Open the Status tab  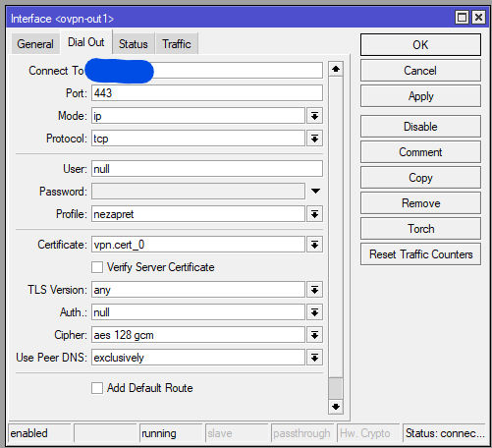[134, 44]
